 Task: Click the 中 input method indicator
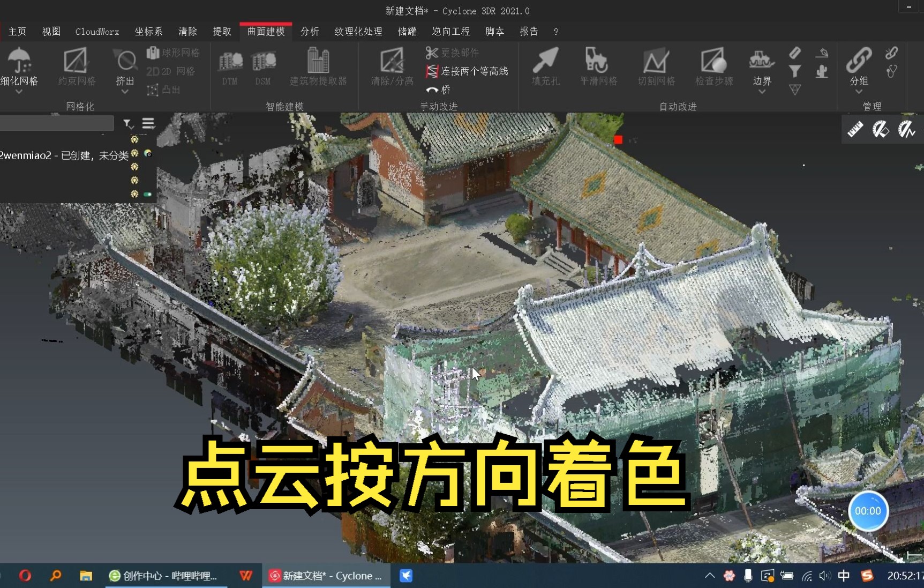844,576
